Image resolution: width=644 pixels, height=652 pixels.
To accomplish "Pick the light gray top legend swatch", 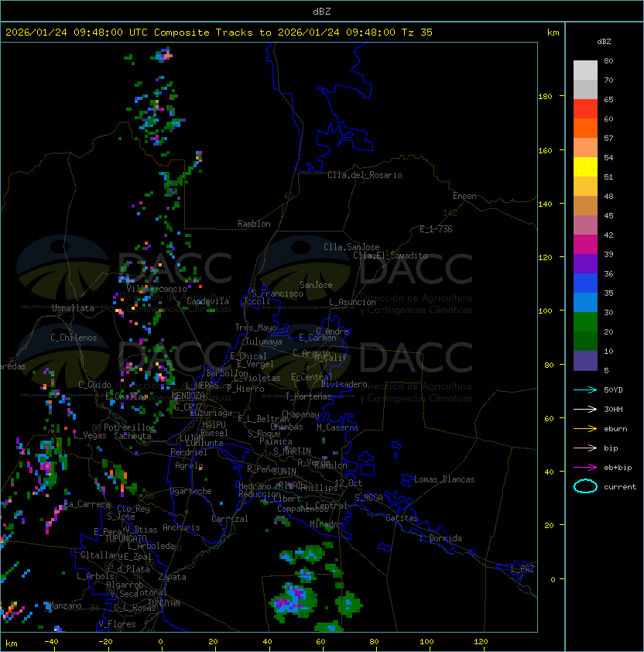I will [x=585, y=70].
